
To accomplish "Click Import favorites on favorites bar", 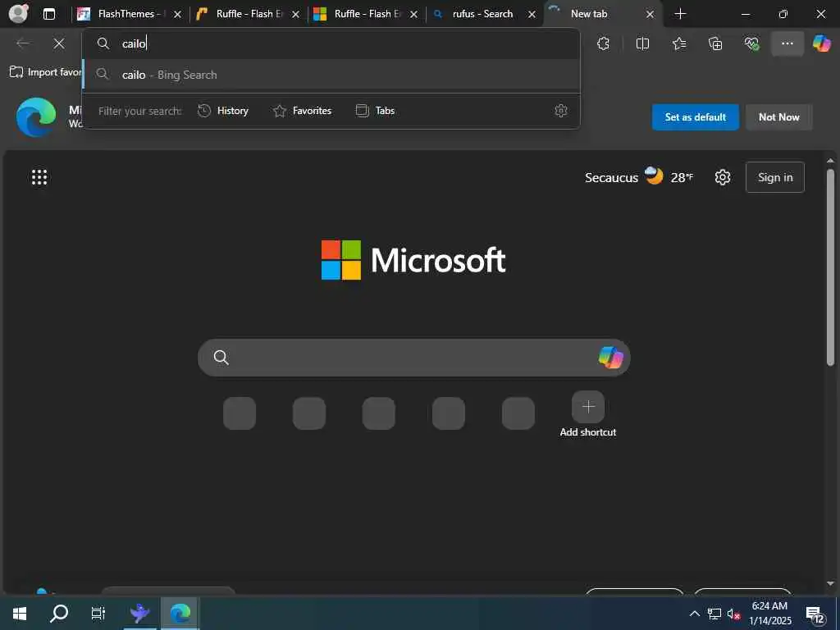I will click(x=46, y=72).
